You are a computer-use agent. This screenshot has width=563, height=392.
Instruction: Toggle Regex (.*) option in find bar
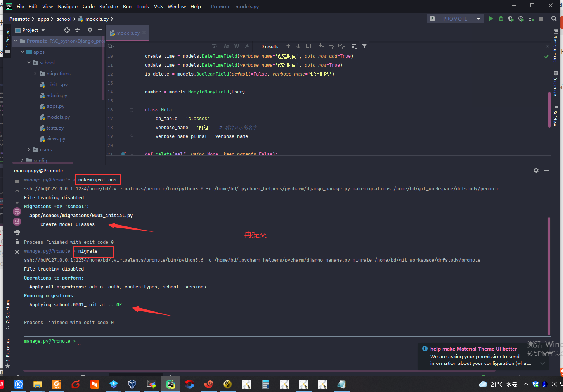247,46
